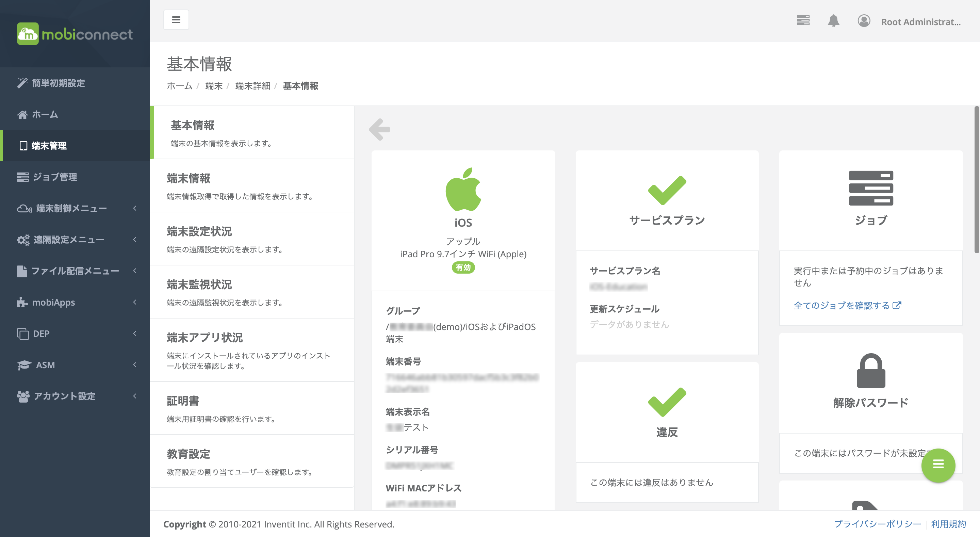Screen dimensions: 980x537
Task: Click the hamburger menu to collapse the sidebar
Action: [x=176, y=19]
